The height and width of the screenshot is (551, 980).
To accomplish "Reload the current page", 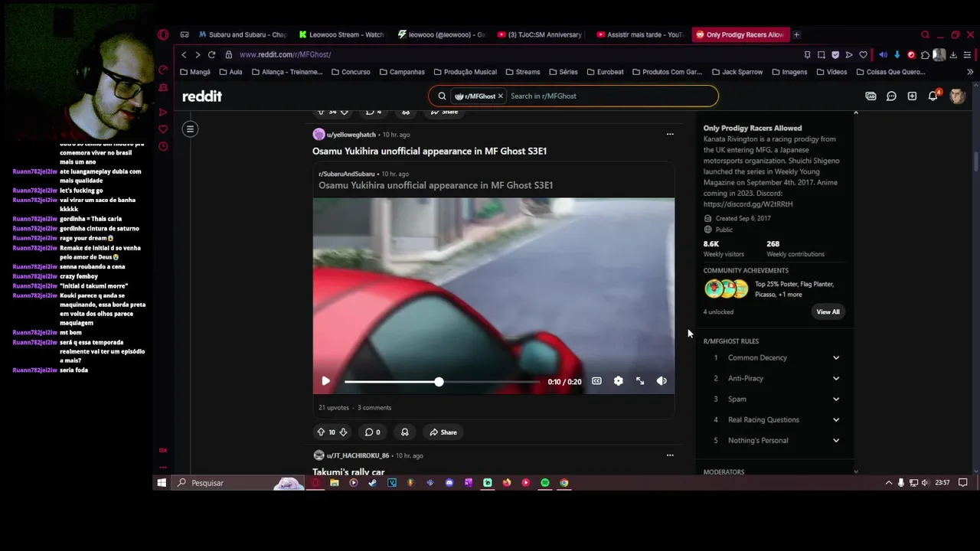I will click(211, 55).
